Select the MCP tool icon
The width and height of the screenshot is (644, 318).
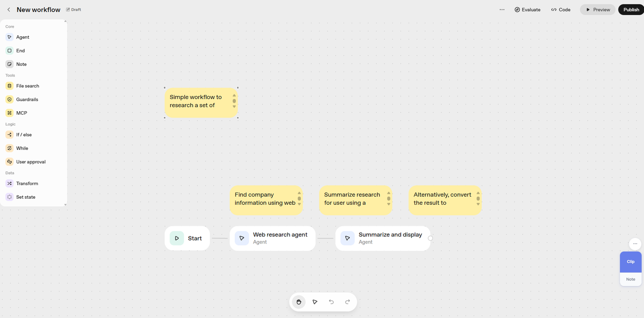[10, 113]
